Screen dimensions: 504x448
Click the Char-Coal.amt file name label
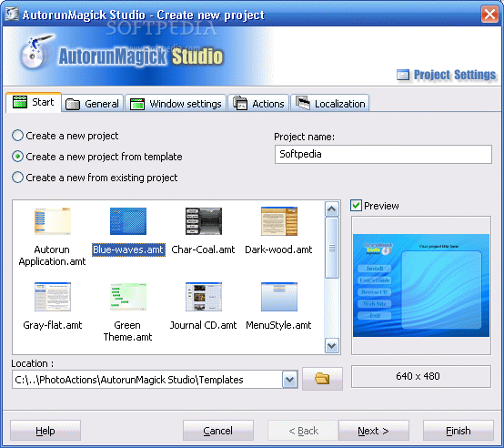pos(203,249)
